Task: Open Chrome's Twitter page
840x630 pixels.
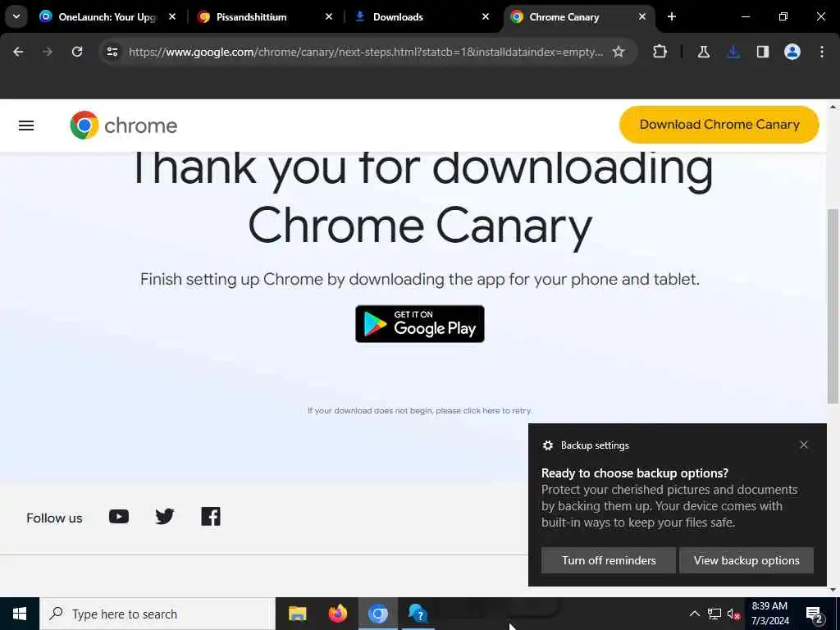Action: (x=164, y=517)
